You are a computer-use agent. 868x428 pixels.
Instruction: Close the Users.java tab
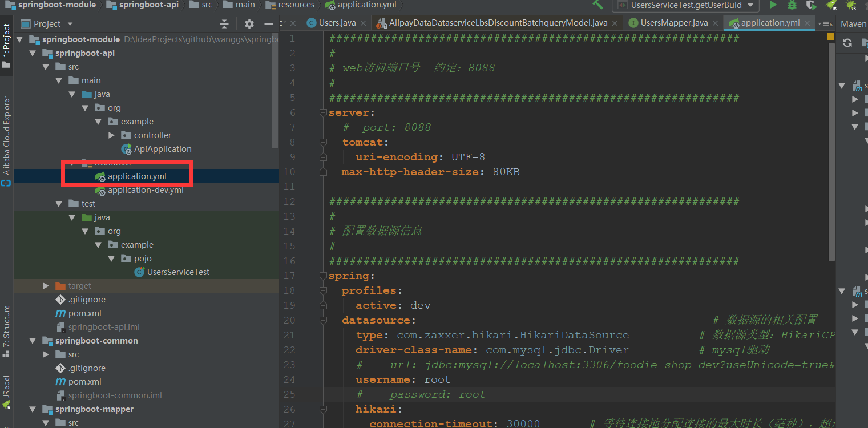(363, 23)
